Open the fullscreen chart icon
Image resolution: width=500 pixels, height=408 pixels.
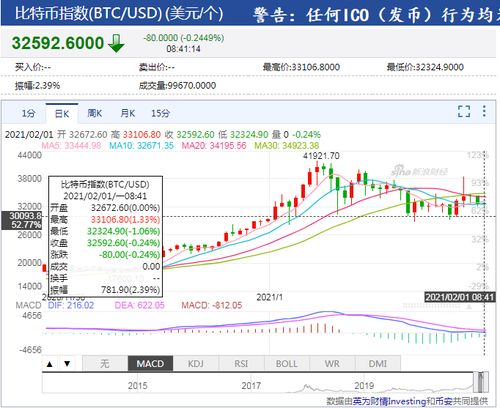464,112
